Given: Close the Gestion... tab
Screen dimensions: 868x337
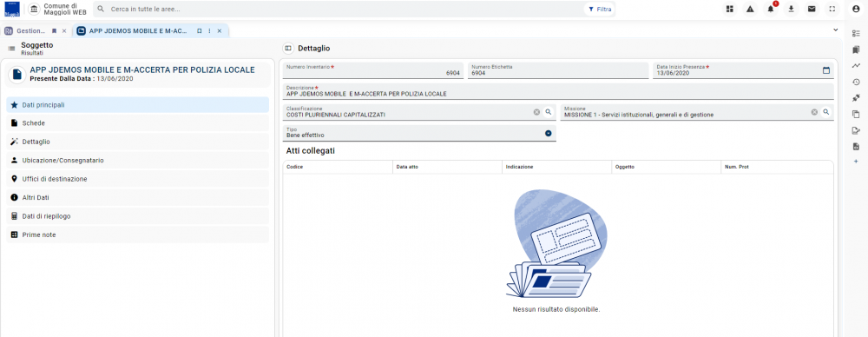Looking at the screenshot, I should pyautogui.click(x=64, y=31).
